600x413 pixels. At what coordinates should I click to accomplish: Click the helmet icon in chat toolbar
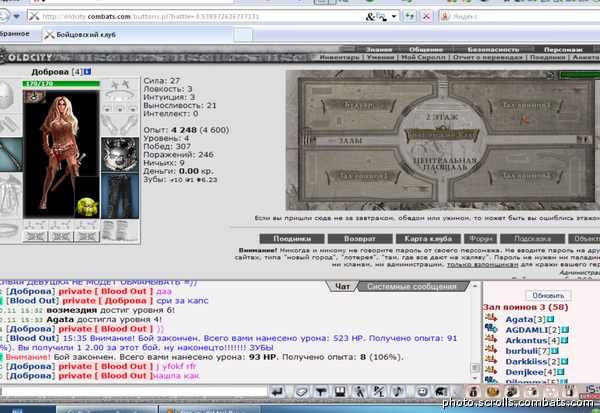click(441, 392)
